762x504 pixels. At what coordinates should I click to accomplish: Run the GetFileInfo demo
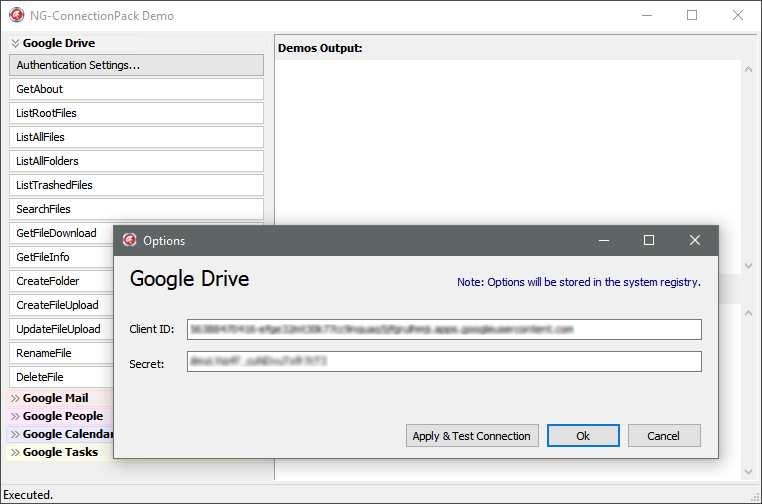[61, 257]
